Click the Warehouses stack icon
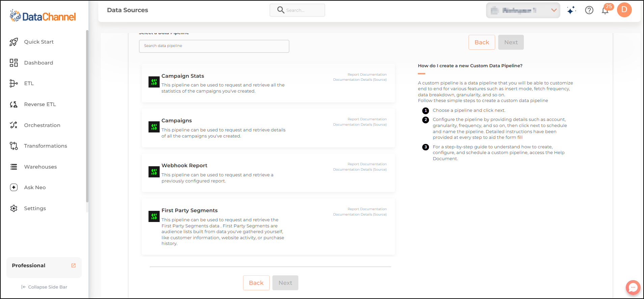The image size is (644, 299). pyautogui.click(x=14, y=167)
